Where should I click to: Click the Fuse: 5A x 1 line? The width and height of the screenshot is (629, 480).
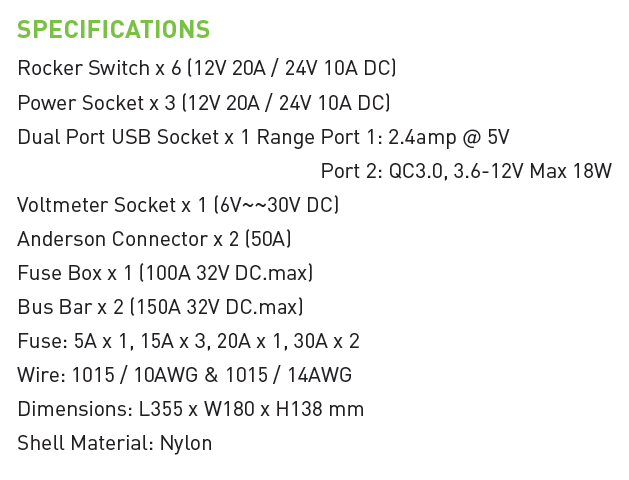pyautogui.click(x=189, y=341)
